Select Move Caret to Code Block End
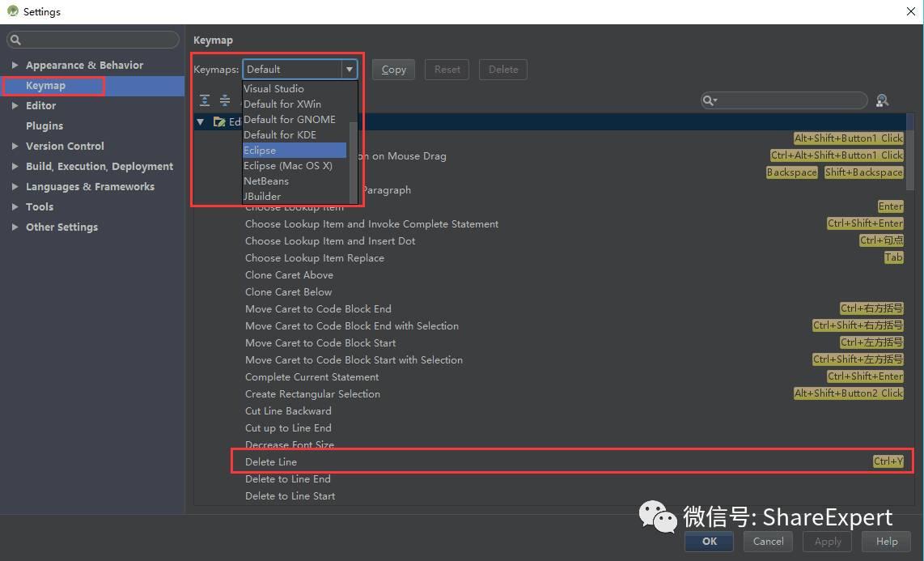Viewport: 924px width, 561px height. (318, 308)
